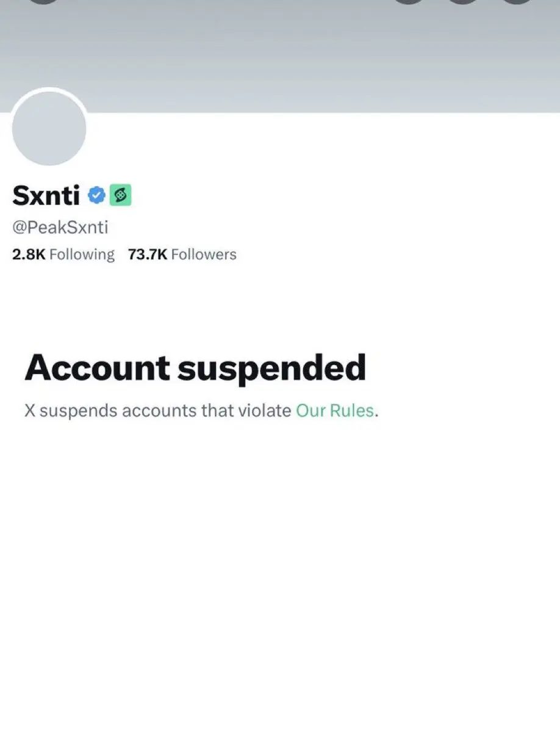
Task: Tap the back circle button at top left
Action: (43, 2)
